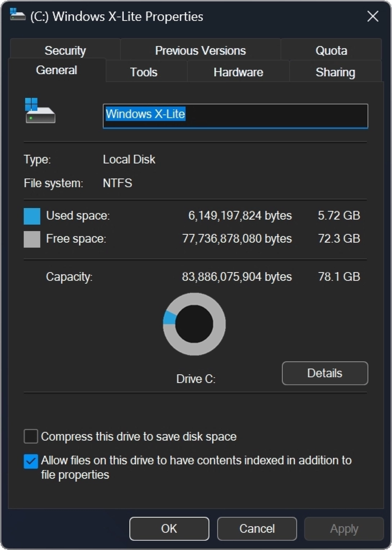This screenshot has height=550, width=392.
Task: Click the Apply button
Action: (344, 528)
